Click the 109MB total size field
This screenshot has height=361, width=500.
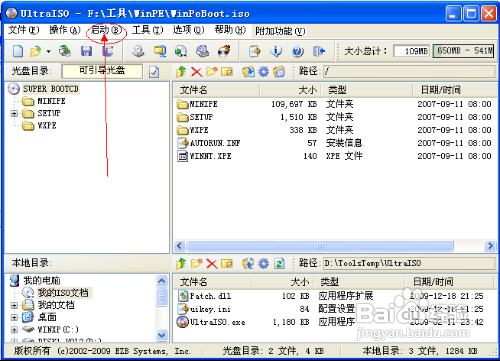coord(412,51)
